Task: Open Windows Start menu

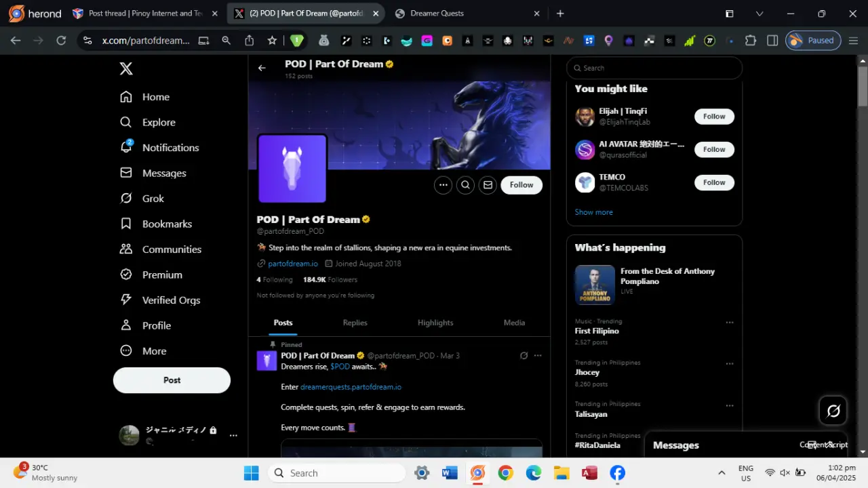Action: click(x=251, y=473)
